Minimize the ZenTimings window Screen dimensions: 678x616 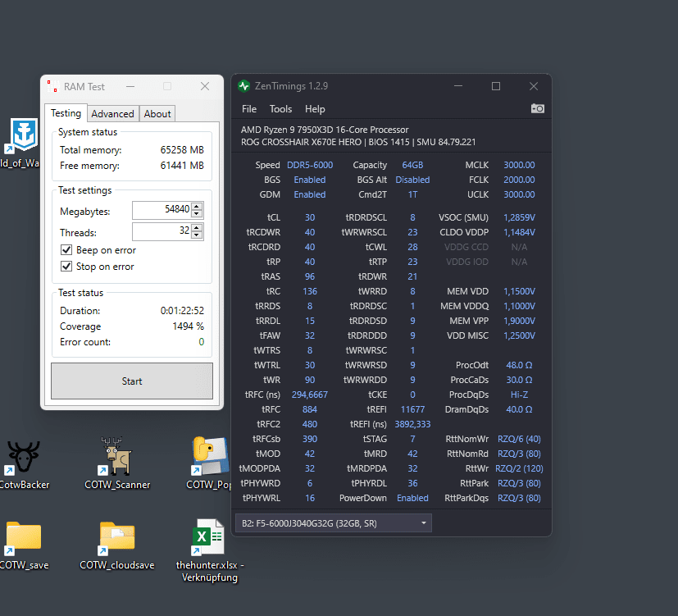(x=458, y=86)
